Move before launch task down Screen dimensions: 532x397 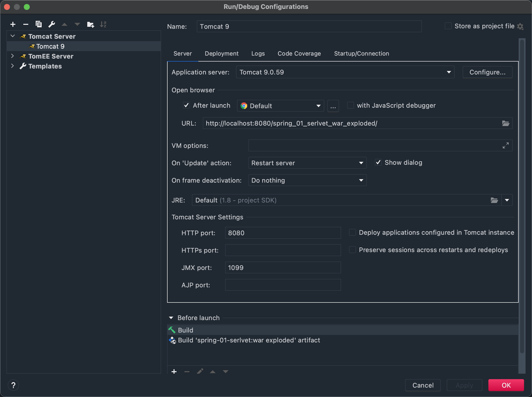[x=226, y=371]
